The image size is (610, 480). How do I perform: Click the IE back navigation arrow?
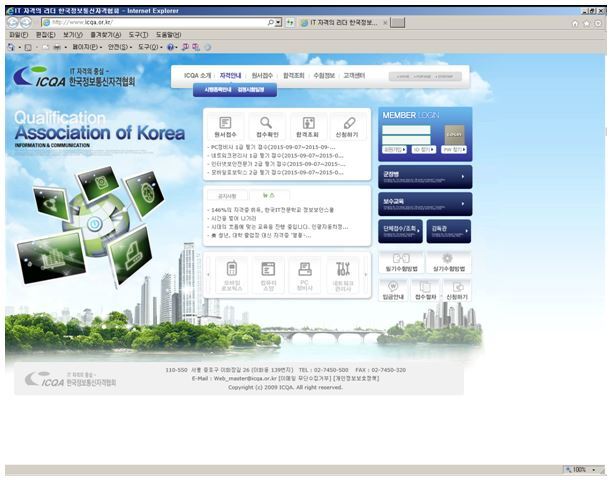point(13,23)
